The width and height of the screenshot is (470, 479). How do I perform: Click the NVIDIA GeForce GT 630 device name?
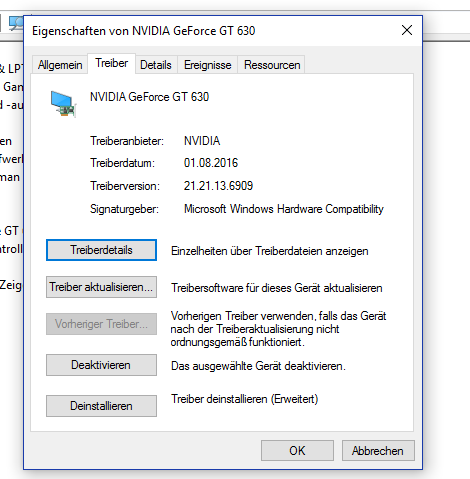149,97
